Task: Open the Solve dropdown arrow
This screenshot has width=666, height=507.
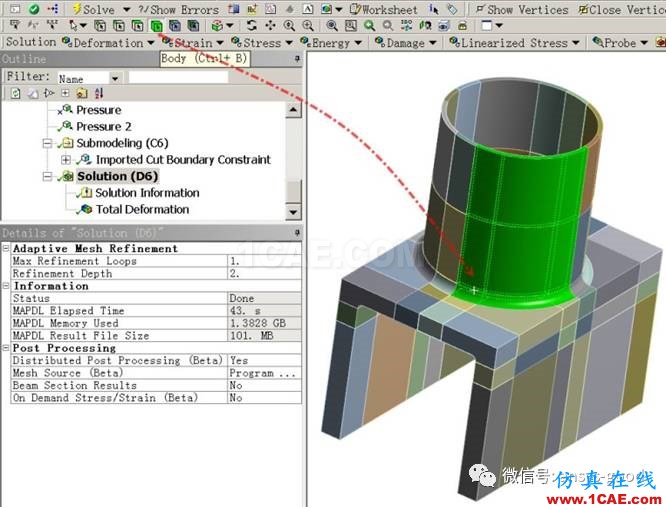Action: (x=126, y=9)
